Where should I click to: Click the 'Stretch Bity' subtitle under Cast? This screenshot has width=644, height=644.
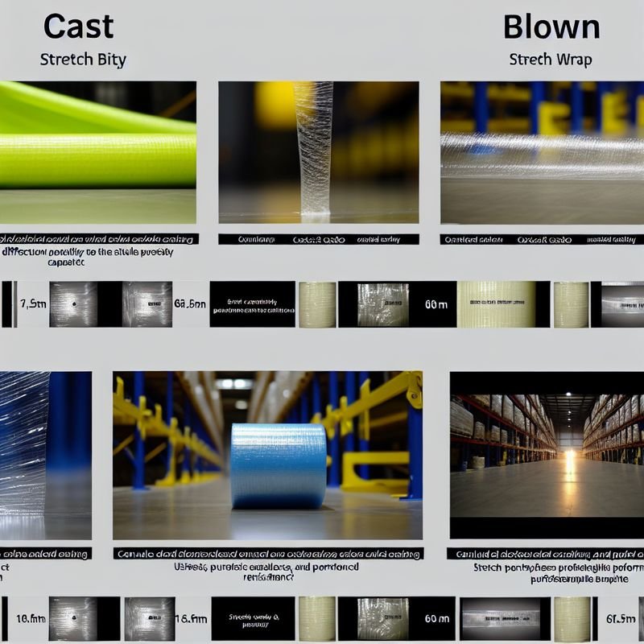[x=84, y=60]
